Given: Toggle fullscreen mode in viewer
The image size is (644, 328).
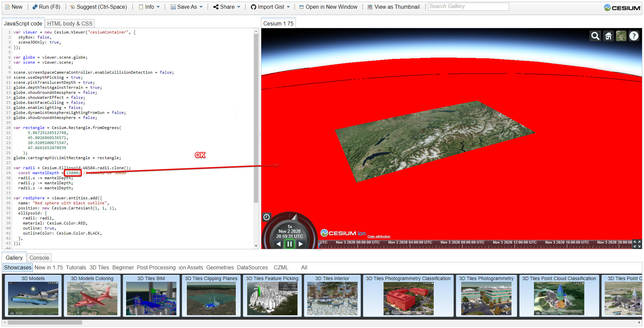Looking at the screenshot, I should point(637,244).
